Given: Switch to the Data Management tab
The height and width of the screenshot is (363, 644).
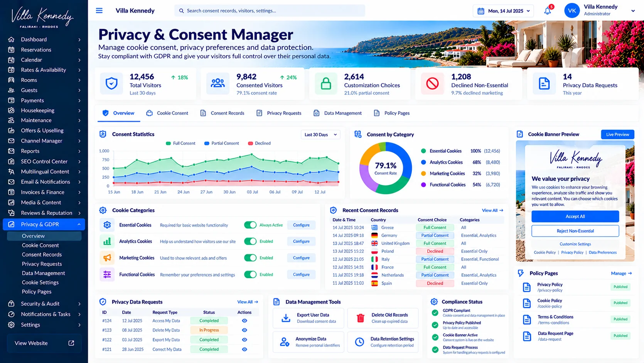Looking at the screenshot, I should point(337,113).
